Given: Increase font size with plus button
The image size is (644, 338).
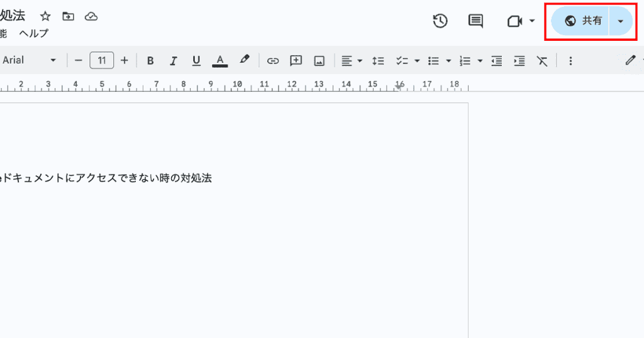Looking at the screenshot, I should pos(125,61).
